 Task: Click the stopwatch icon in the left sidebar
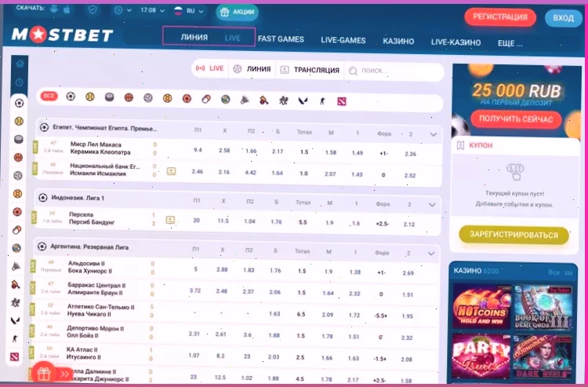point(20,82)
